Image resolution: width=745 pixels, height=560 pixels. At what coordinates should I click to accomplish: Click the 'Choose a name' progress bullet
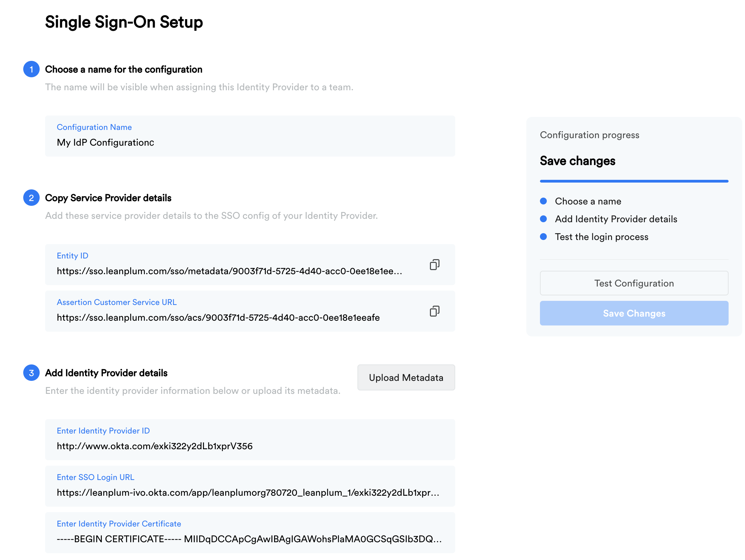click(x=543, y=201)
